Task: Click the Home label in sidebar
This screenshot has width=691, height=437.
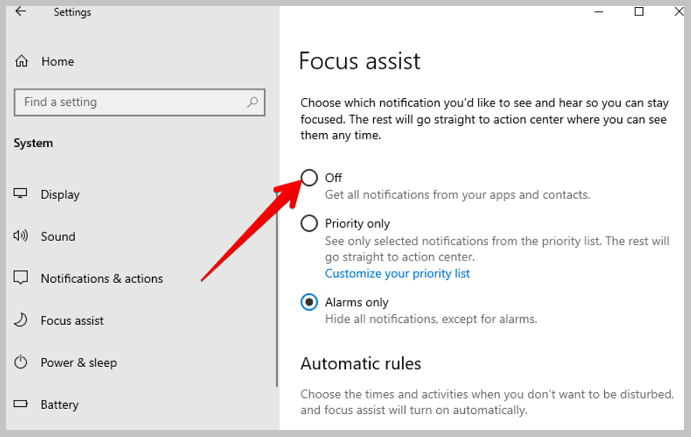Action: point(58,62)
